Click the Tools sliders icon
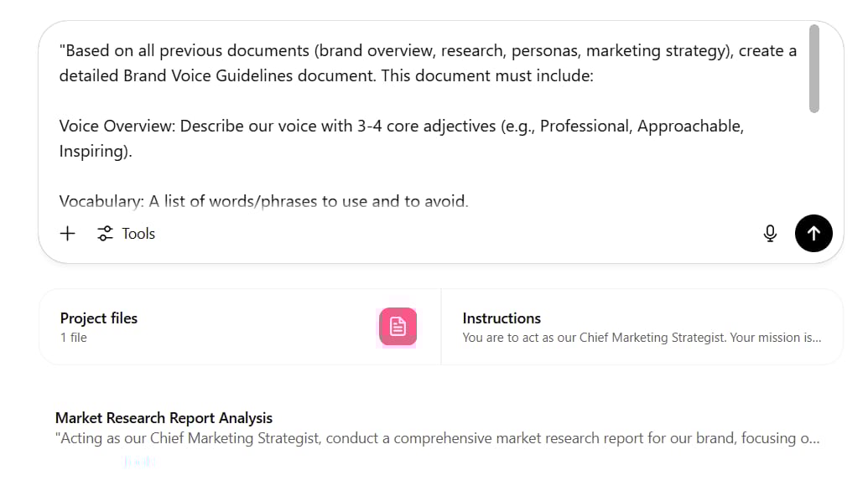 coord(105,234)
